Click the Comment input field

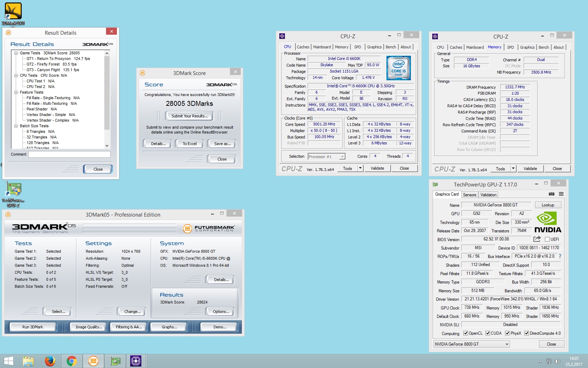coord(69,154)
